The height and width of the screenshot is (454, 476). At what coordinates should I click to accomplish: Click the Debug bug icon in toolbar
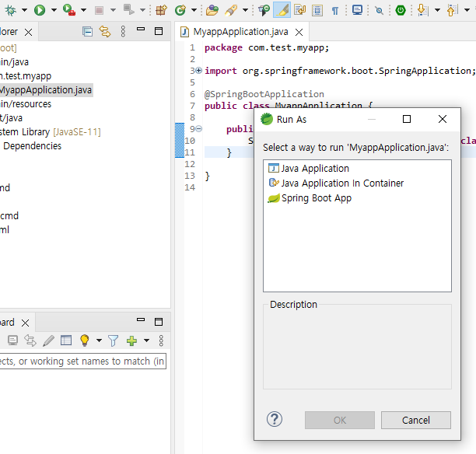10,10
